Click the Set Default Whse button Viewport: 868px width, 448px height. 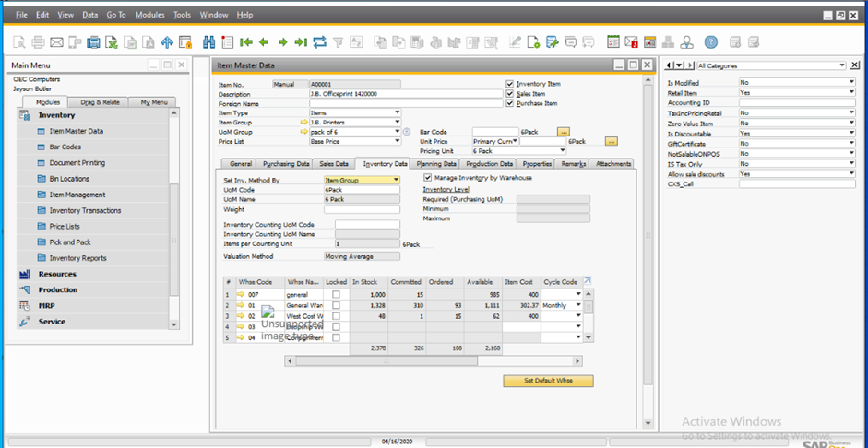click(548, 381)
